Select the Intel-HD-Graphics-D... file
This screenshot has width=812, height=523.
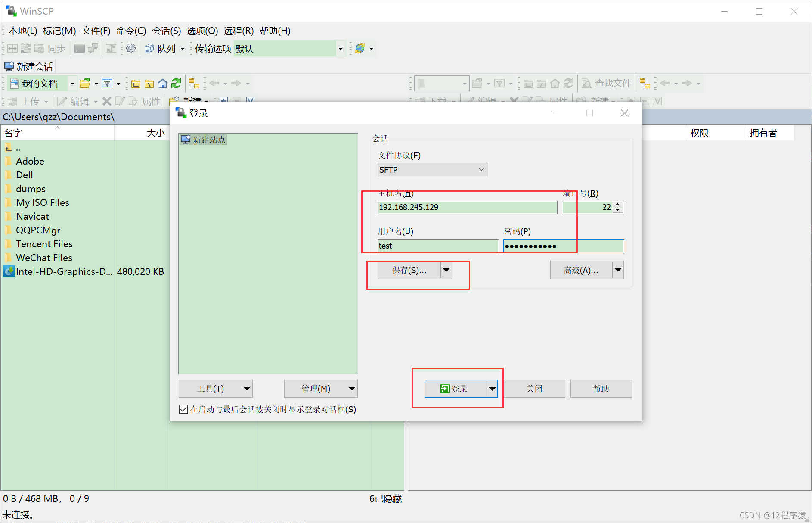[x=64, y=271]
